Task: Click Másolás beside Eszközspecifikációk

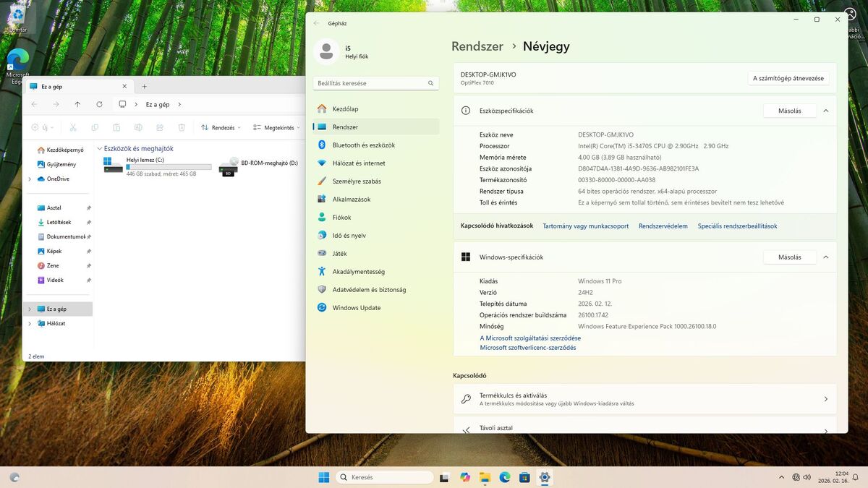Action: coord(790,111)
